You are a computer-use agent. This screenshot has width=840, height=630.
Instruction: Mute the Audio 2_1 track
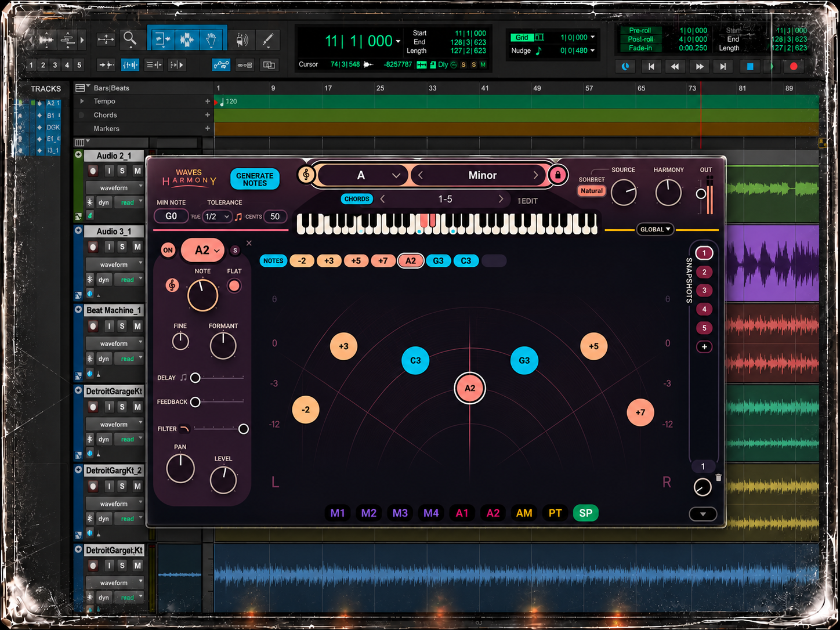click(x=137, y=171)
